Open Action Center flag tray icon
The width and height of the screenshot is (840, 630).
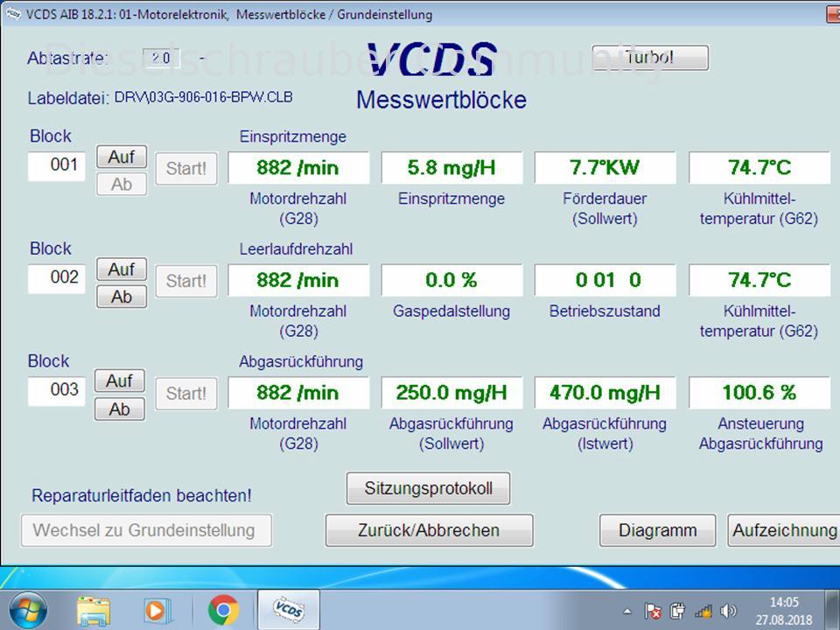[653, 611]
